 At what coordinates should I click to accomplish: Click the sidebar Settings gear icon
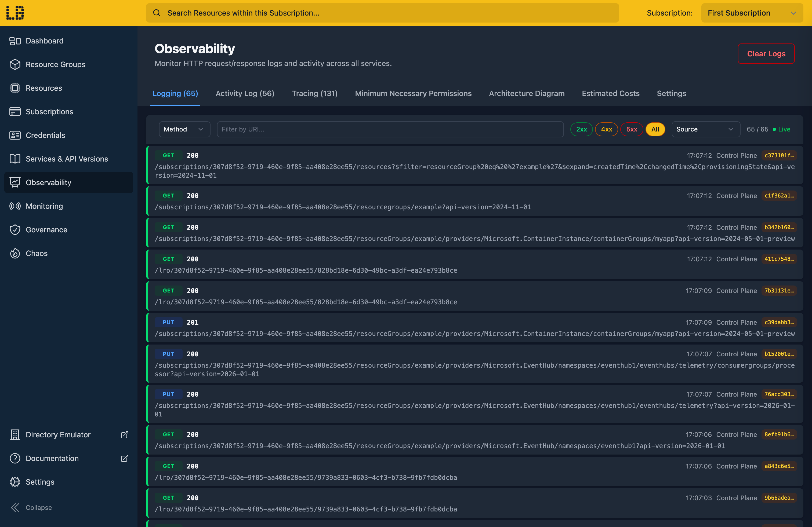coord(15,482)
